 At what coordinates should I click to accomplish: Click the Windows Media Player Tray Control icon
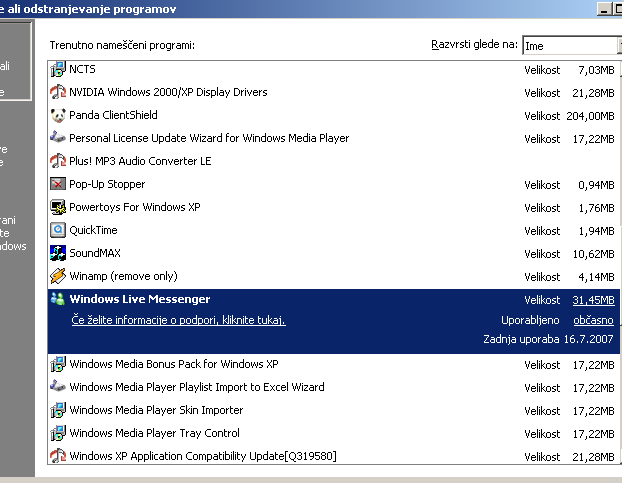(x=58, y=433)
